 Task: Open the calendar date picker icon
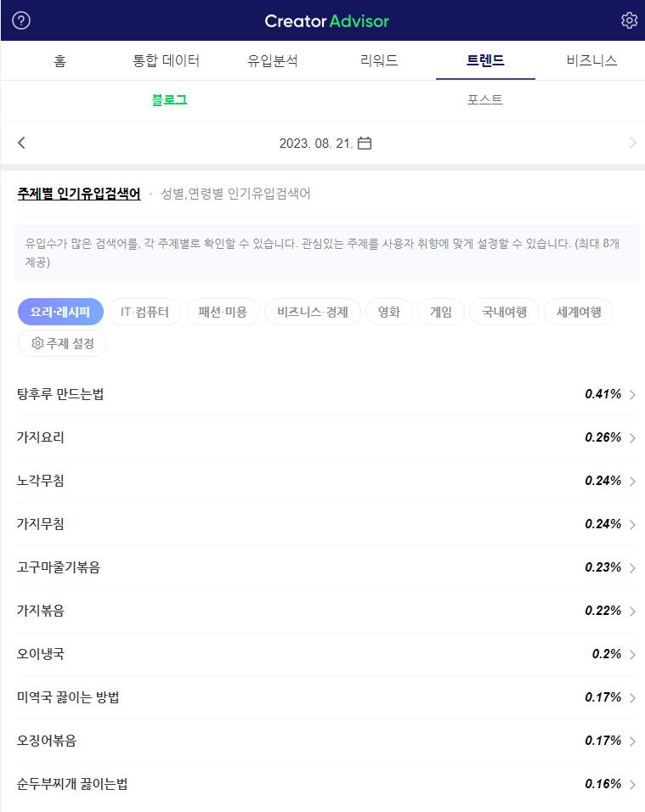365,143
